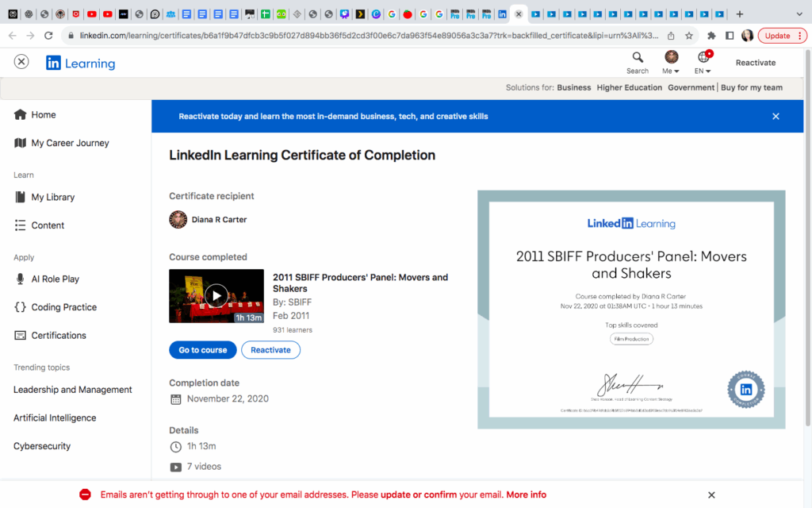
Task: Click the map icon for My Career Journey
Action: click(20, 143)
